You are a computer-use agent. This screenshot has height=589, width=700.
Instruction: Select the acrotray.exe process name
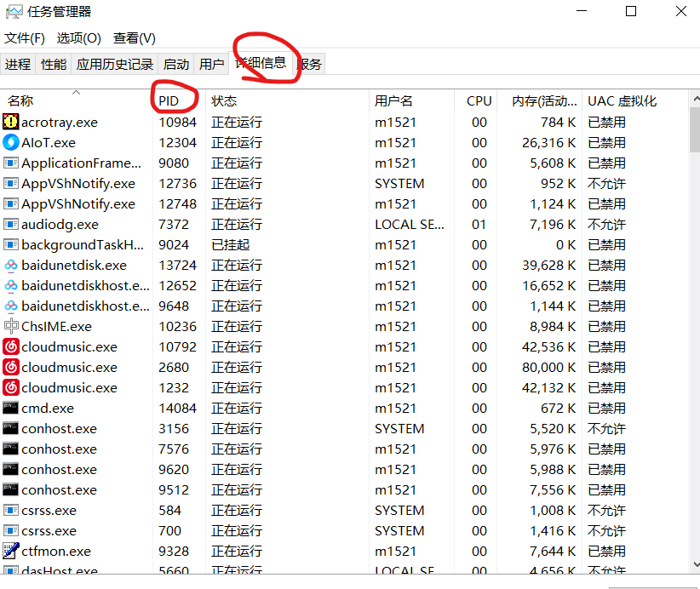click(x=60, y=122)
